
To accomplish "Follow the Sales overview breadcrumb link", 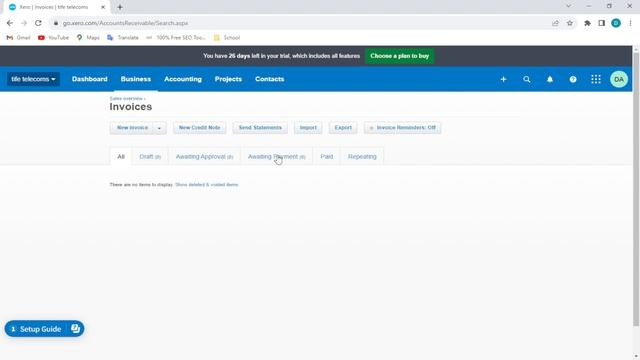I will click(126, 98).
